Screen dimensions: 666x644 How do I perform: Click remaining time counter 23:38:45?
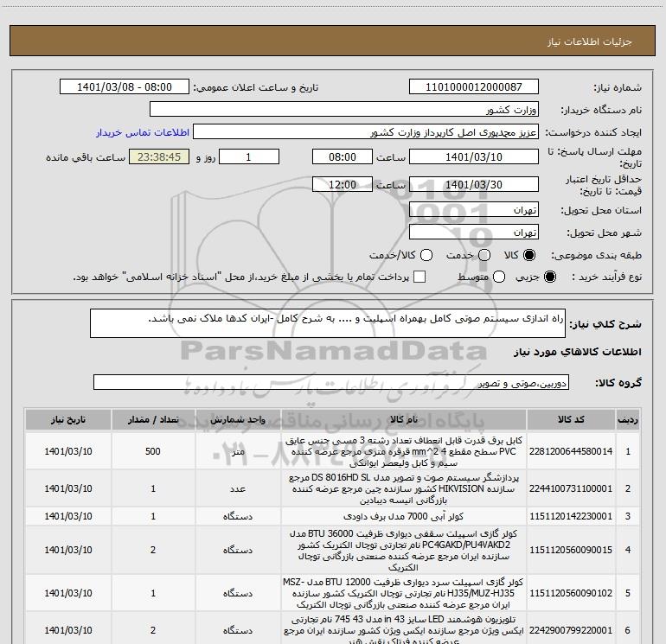tap(159, 156)
